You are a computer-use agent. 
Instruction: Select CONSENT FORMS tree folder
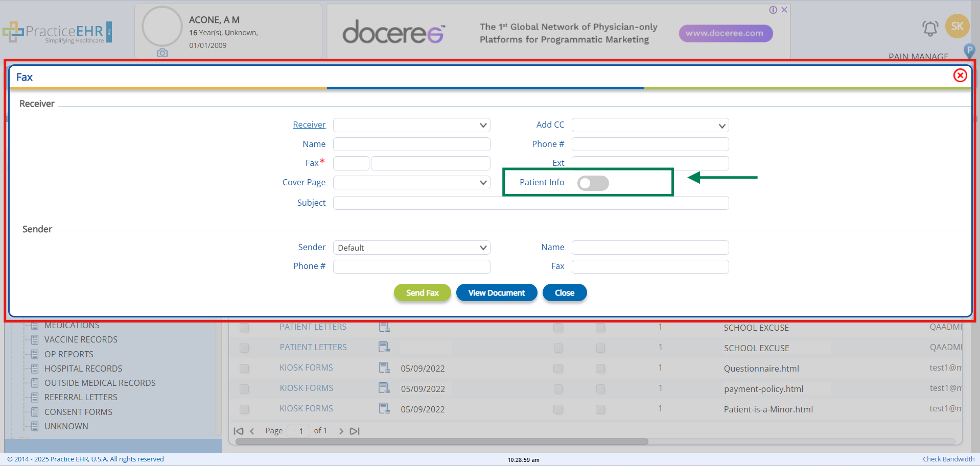[x=78, y=412]
